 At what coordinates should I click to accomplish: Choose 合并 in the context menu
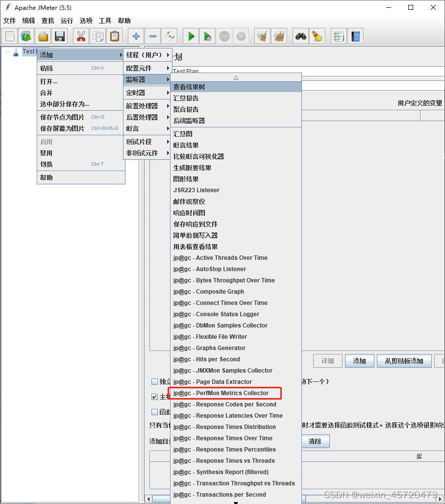(81, 93)
